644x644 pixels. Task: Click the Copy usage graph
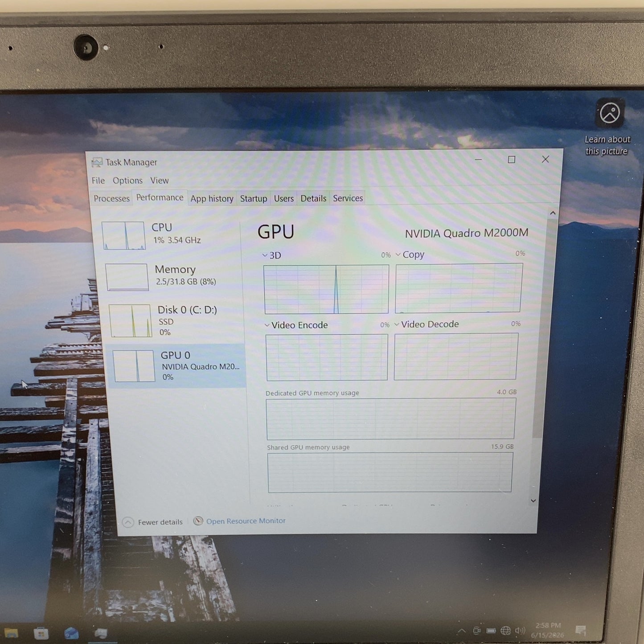[459, 288]
